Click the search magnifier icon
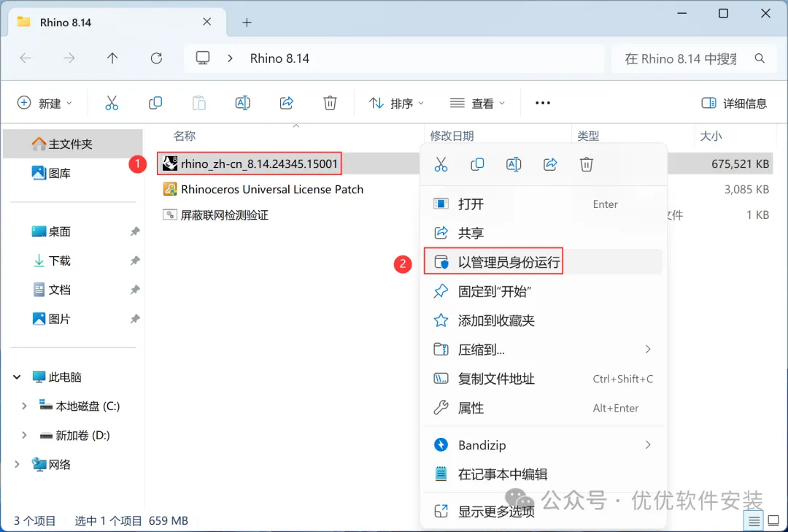 tap(760, 58)
